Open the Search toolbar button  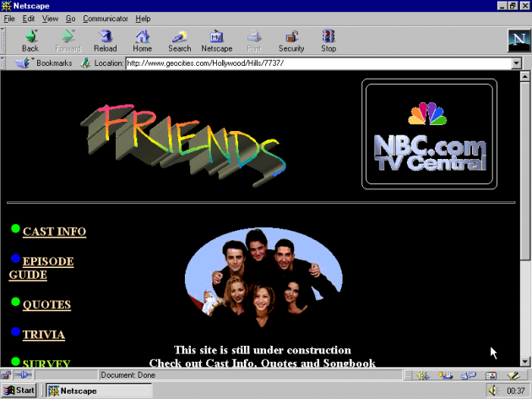click(x=180, y=36)
